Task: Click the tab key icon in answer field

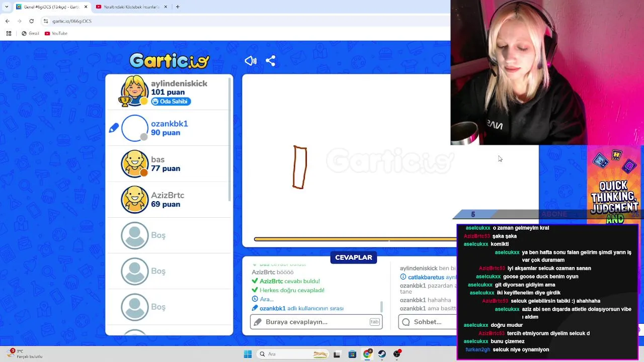Action: (374, 322)
